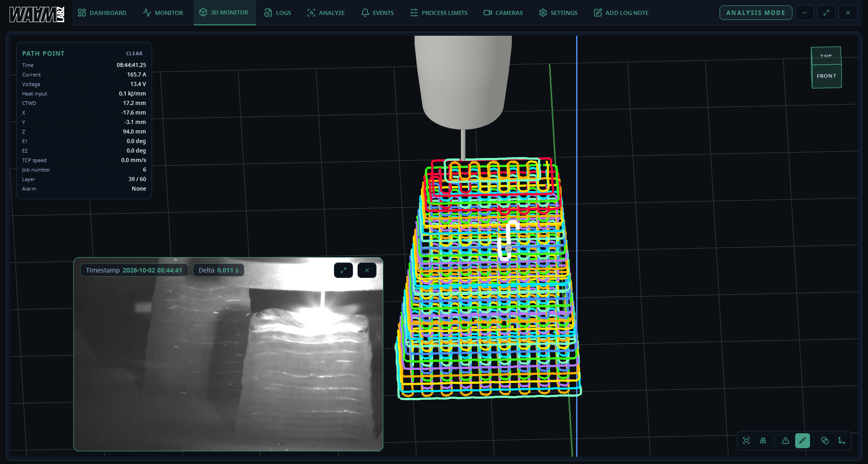This screenshot has height=464, width=868.
Task: Click Add Log Note
Action: coord(621,13)
